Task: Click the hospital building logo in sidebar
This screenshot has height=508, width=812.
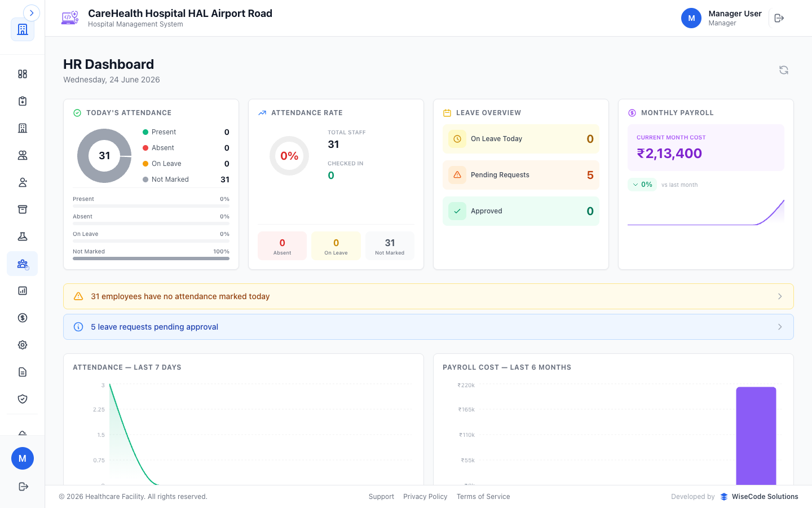Action: (x=23, y=29)
